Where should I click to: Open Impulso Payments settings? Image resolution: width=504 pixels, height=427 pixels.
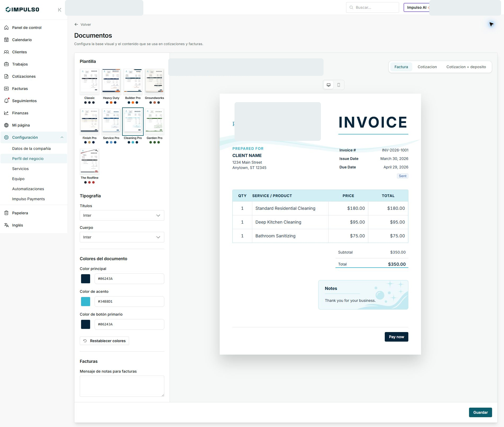(x=34, y=199)
